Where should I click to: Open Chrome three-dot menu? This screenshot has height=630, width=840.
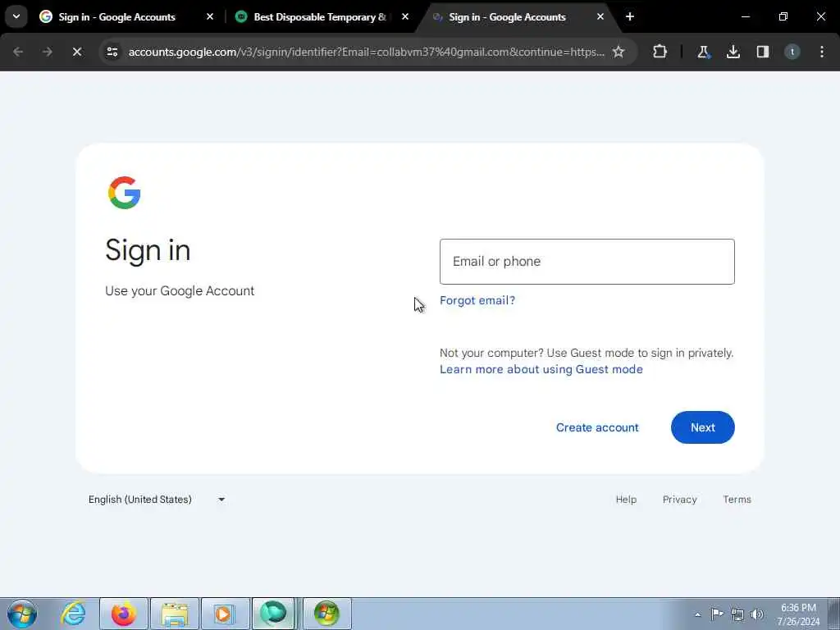tap(822, 52)
